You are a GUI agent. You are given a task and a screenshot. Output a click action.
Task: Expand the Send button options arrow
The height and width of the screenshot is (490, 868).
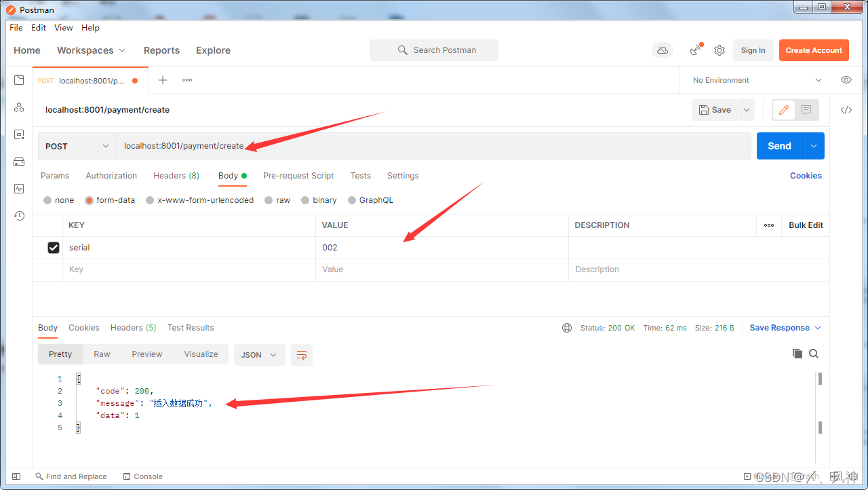point(813,146)
